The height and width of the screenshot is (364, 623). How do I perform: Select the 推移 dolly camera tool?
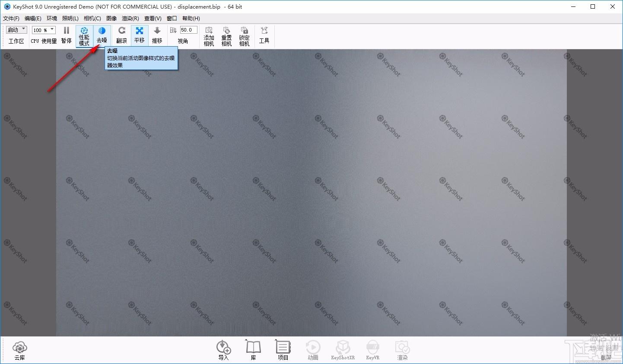[157, 35]
